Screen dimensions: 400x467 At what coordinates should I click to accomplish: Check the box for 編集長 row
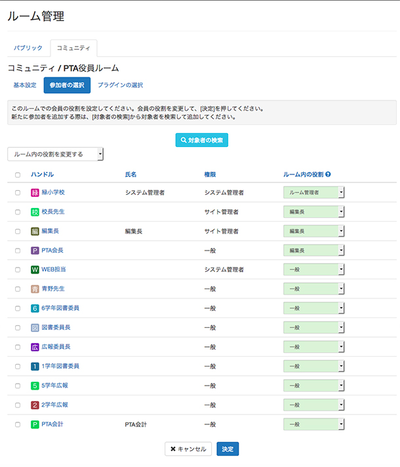pyautogui.click(x=18, y=231)
